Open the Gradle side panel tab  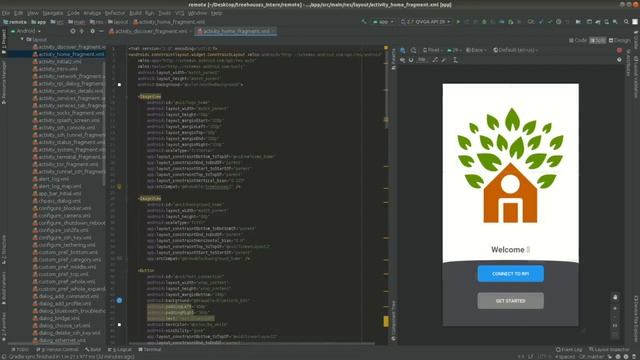[x=636, y=40]
